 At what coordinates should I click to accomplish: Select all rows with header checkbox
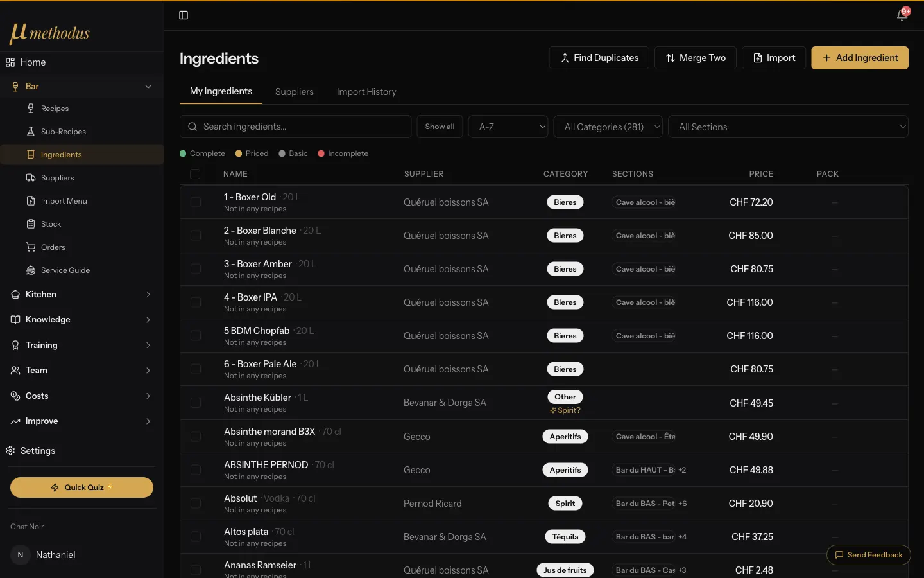point(195,174)
